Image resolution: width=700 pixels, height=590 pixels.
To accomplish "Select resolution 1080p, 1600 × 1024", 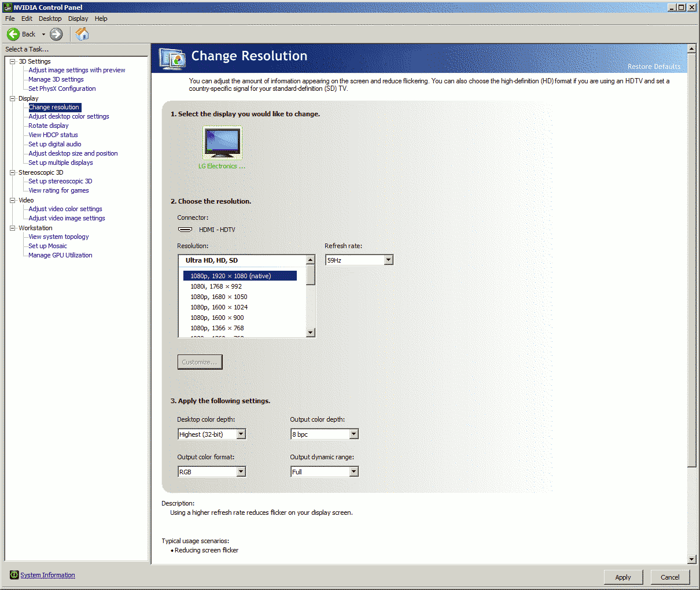I will coord(240,307).
